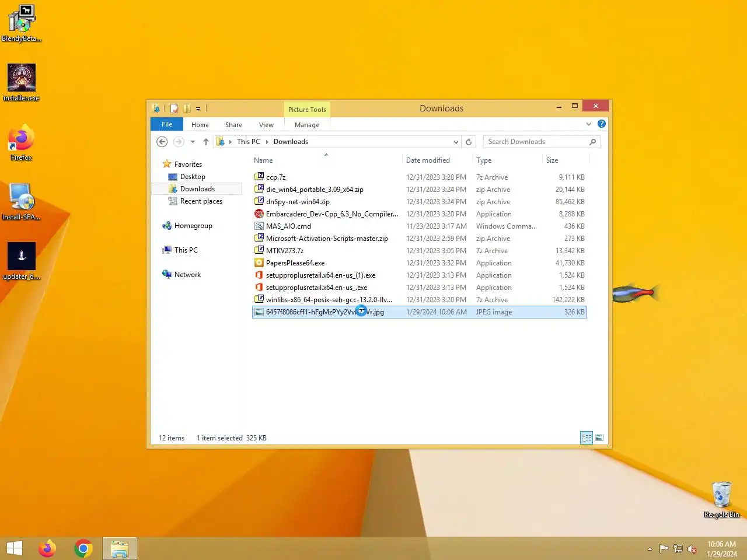Open the Home ribbon tab
The image size is (747, 560).
pos(200,125)
